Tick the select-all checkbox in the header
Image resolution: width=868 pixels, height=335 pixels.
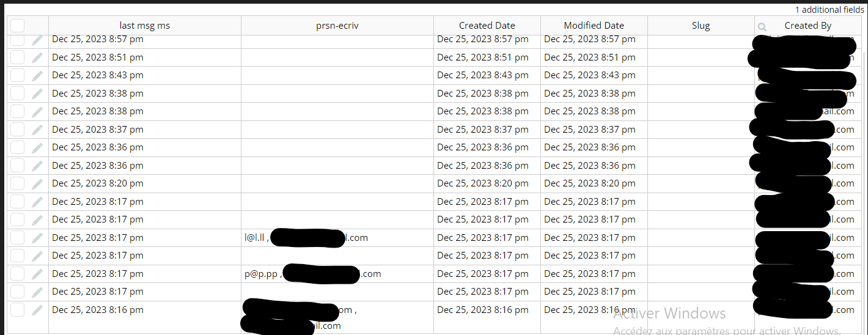(x=18, y=26)
